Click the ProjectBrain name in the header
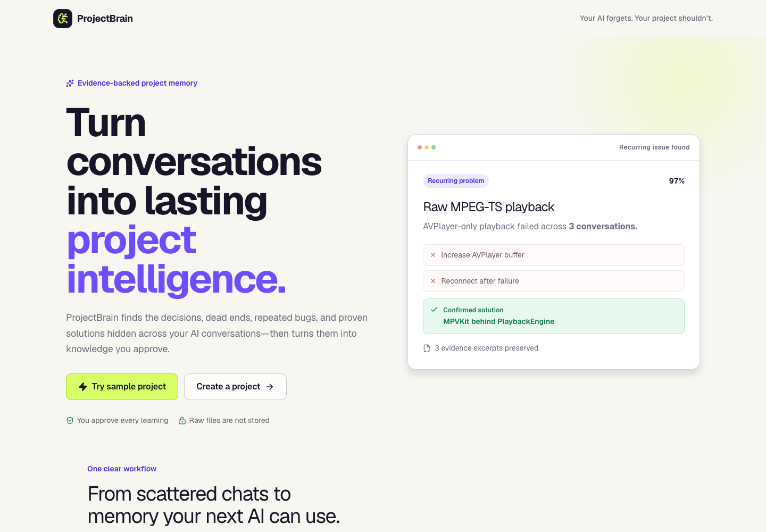The height and width of the screenshot is (532, 766). [105, 19]
